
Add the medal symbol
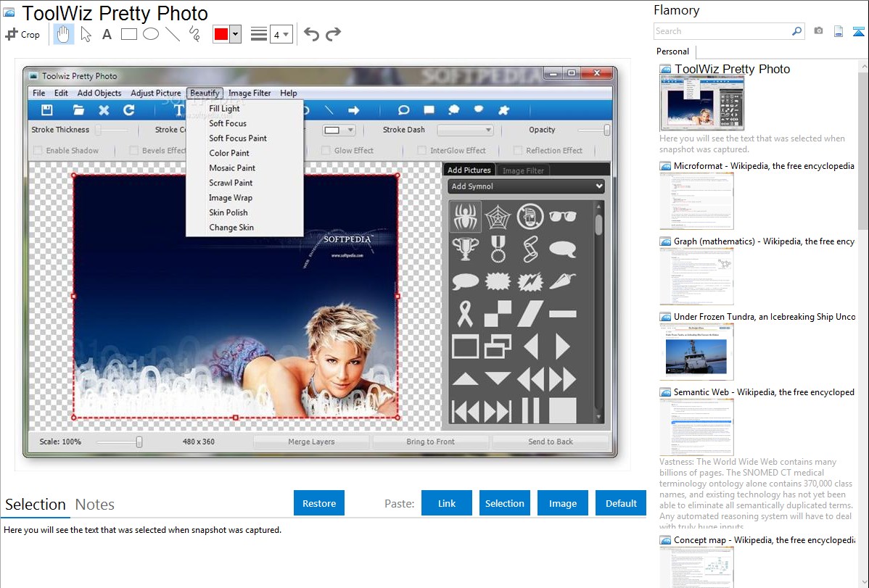[x=498, y=248]
